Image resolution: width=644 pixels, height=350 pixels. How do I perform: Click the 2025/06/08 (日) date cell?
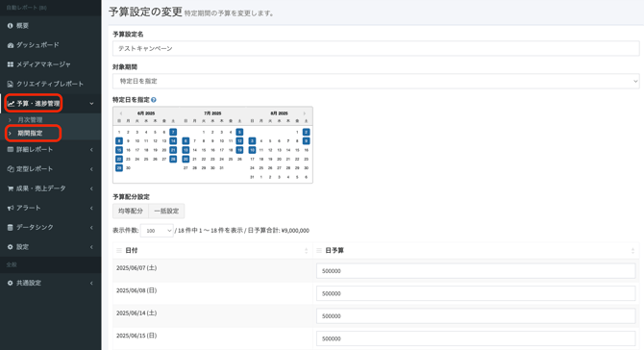point(212,293)
